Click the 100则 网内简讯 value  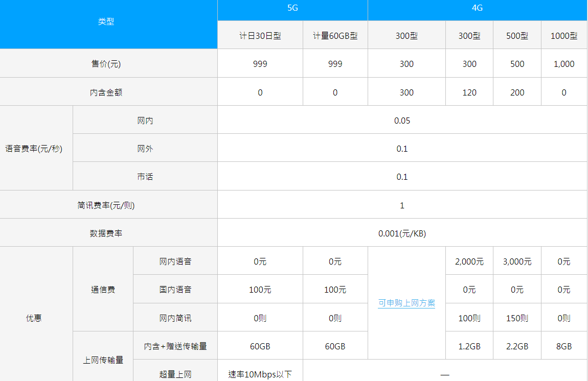coord(469,318)
